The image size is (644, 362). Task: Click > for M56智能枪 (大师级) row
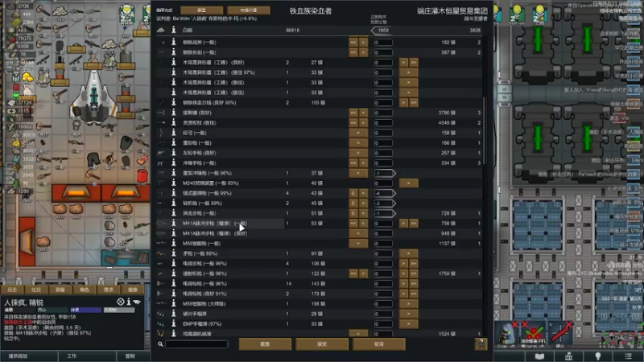click(409, 304)
